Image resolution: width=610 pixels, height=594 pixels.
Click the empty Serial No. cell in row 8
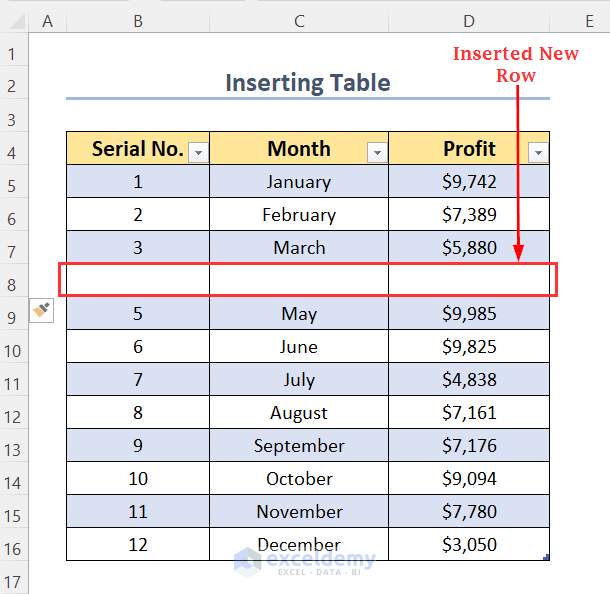click(x=138, y=281)
